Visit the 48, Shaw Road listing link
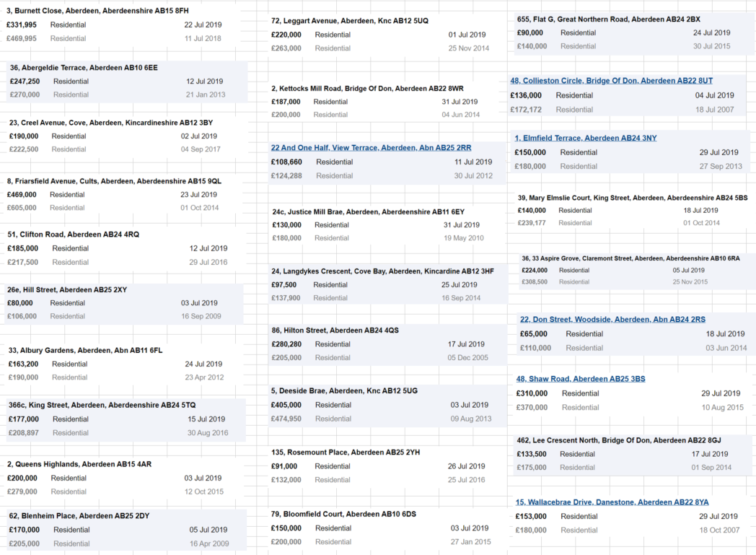This screenshot has width=756, height=555. coord(581,379)
